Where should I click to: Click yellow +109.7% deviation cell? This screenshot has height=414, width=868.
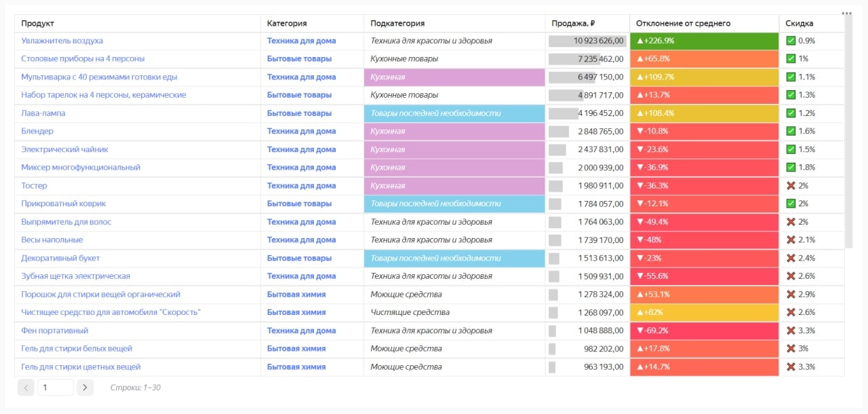click(x=704, y=77)
